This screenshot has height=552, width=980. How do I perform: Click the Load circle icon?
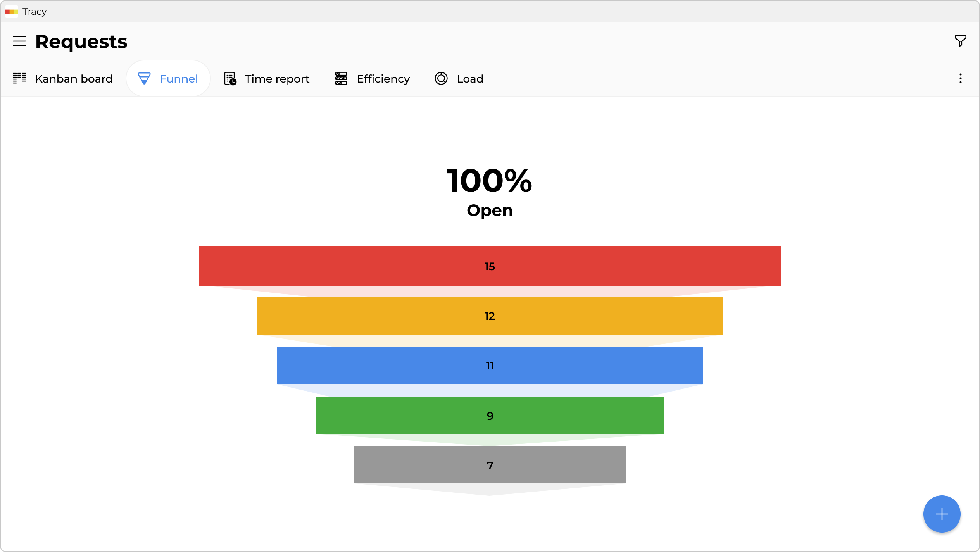pyautogui.click(x=441, y=78)
